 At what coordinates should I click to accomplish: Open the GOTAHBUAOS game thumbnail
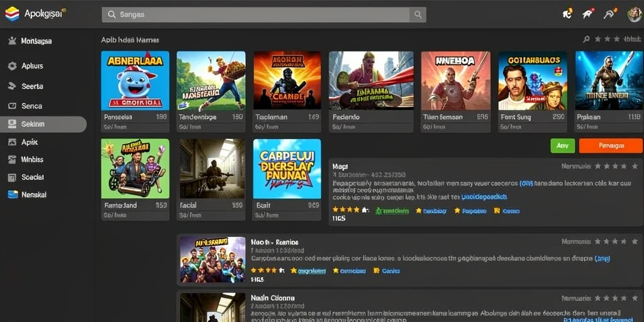(x=533, y=81)
